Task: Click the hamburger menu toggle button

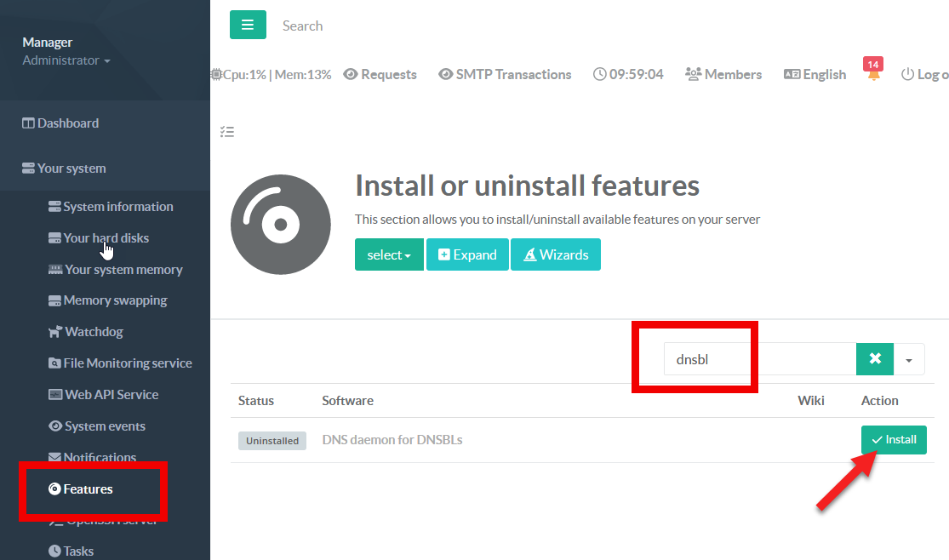Action: (x=248, y=25)
